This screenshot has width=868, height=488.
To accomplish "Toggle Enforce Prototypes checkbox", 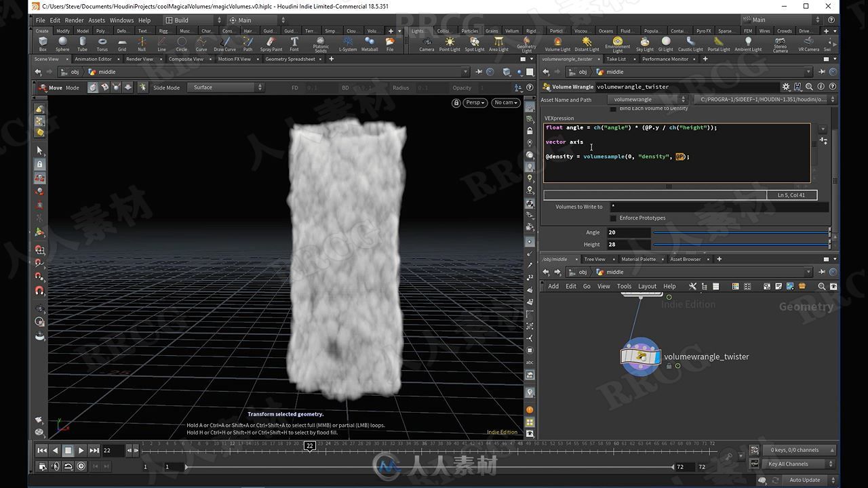I will (x=613, y=218).
